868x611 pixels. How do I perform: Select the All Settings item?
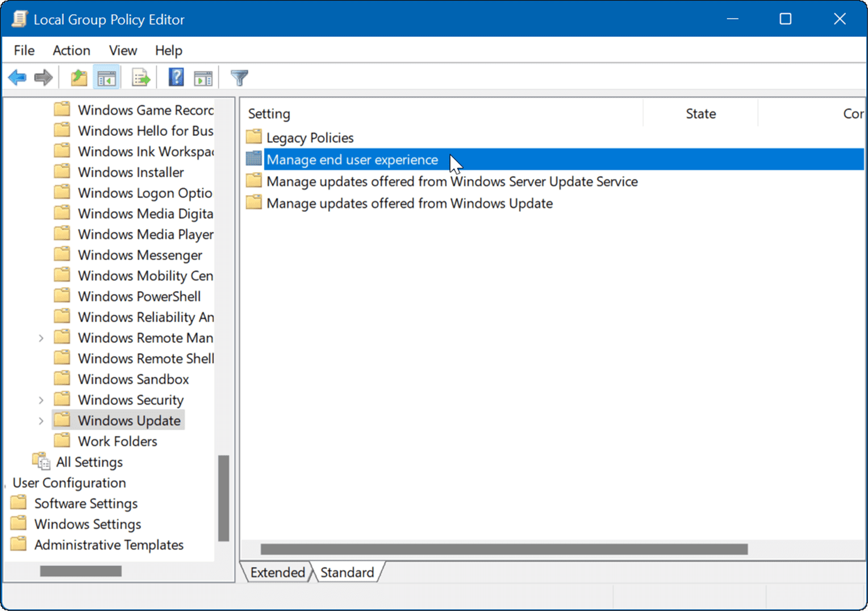[x=89, y=462]
